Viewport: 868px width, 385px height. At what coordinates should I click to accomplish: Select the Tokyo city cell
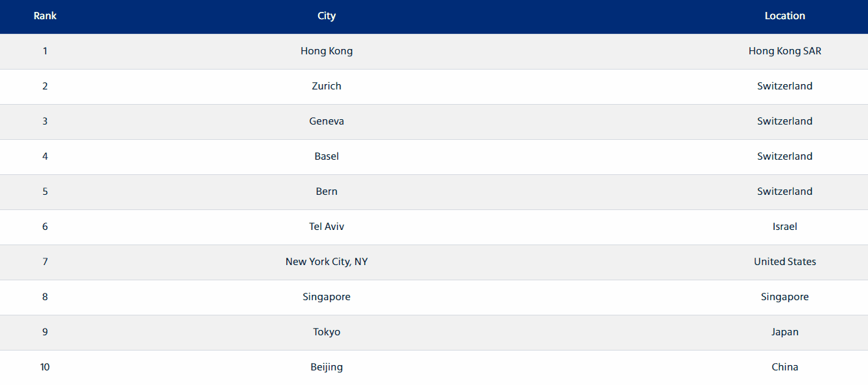coord(327,332)
